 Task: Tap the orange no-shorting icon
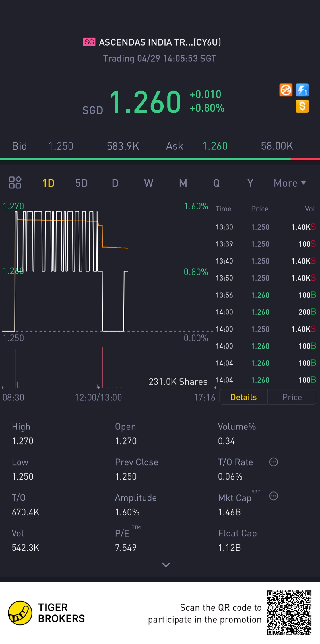(x=286, y=90)
